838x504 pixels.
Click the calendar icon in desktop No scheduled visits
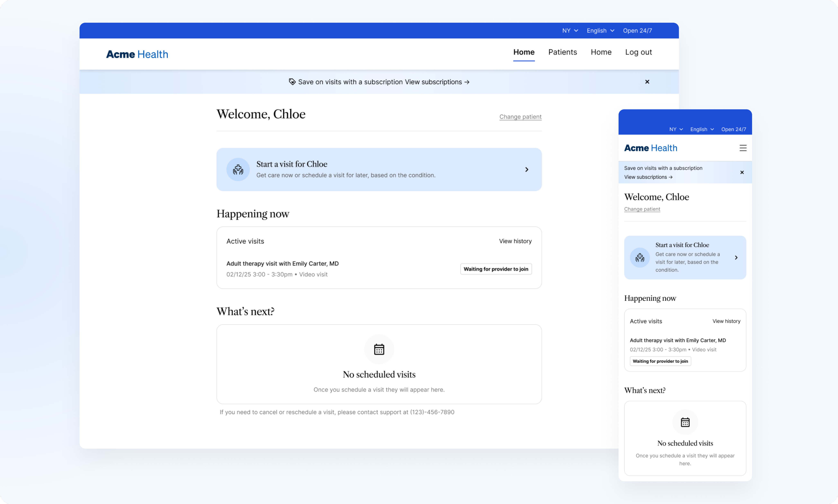379,349
